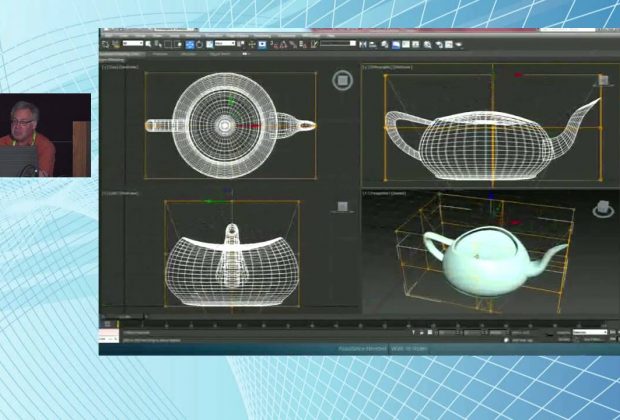620x420 pixels.
Task: Click the ViewCube in the Top viewport
Action: [342, 80]
